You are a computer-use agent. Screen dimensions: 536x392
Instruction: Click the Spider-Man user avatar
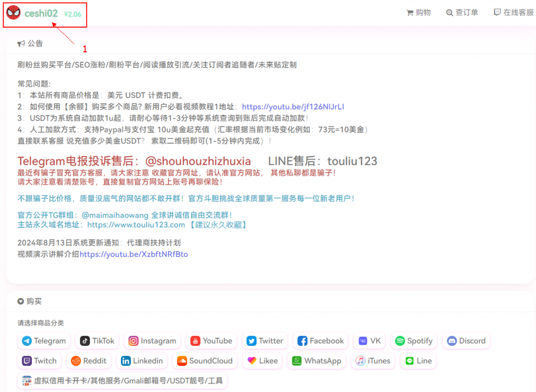point(13,13)
